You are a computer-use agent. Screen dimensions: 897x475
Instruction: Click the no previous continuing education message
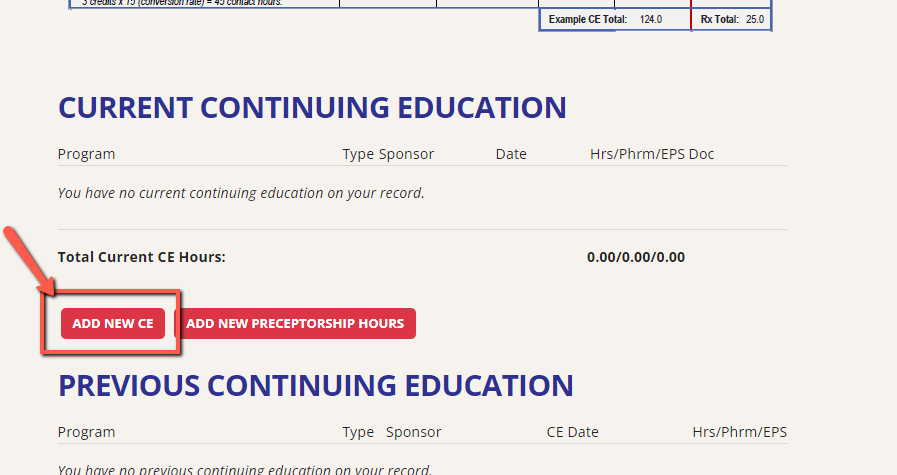point(245,469)
